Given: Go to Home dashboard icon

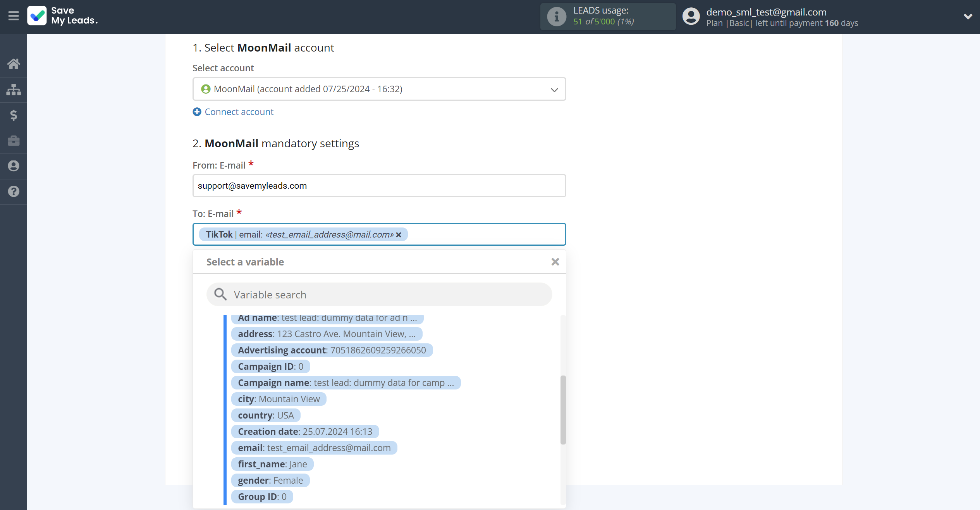Looking at the screenshot, I should pyautogui.click(x=14, y=64).
